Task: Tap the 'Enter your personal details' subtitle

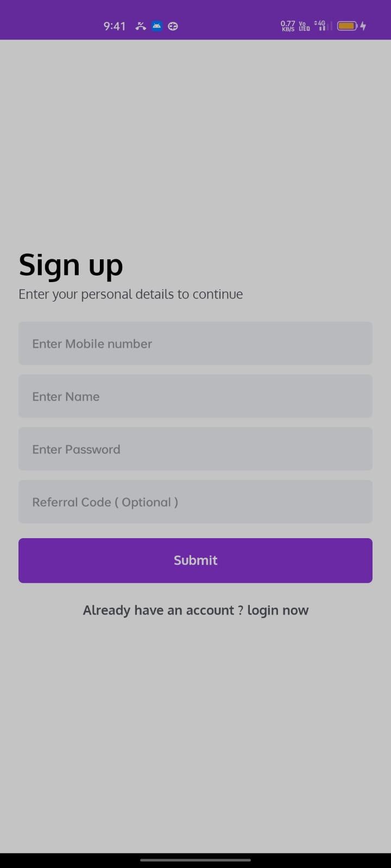Action: 130,294
